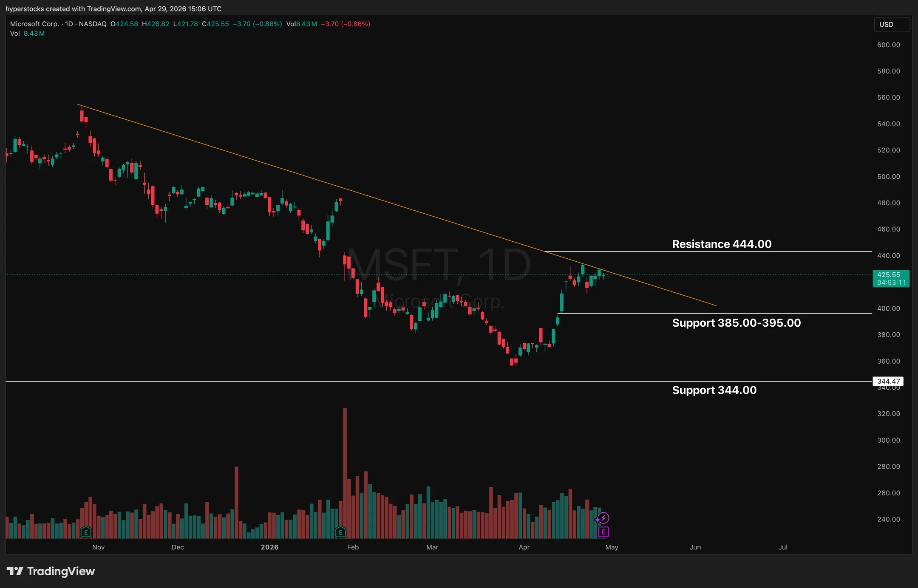This screenshot has width=918, height=588.
Task: Click the Mar label on time axis
Action: [432, 547]
